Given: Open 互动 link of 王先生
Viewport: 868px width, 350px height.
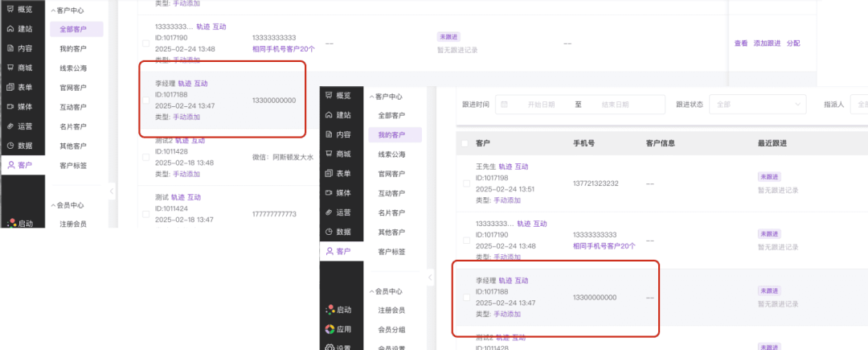Looking at the screenshot, I should pyautogui.click(x=522, y=166).
